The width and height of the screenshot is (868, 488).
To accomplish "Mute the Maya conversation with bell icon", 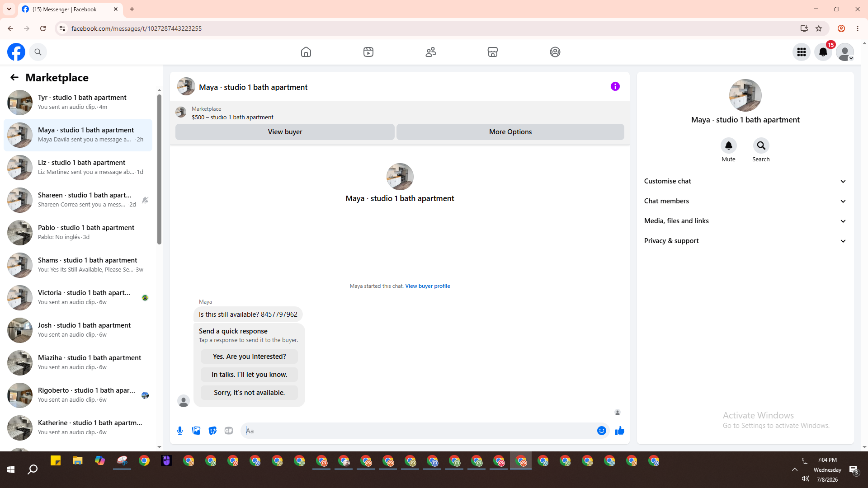I will point(729,145).
